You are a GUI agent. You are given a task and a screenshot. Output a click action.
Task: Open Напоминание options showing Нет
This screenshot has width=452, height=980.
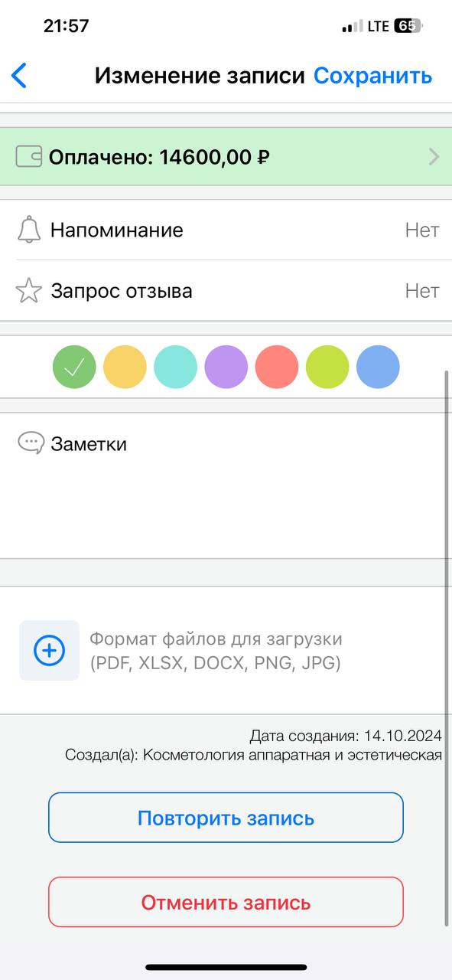226,230
